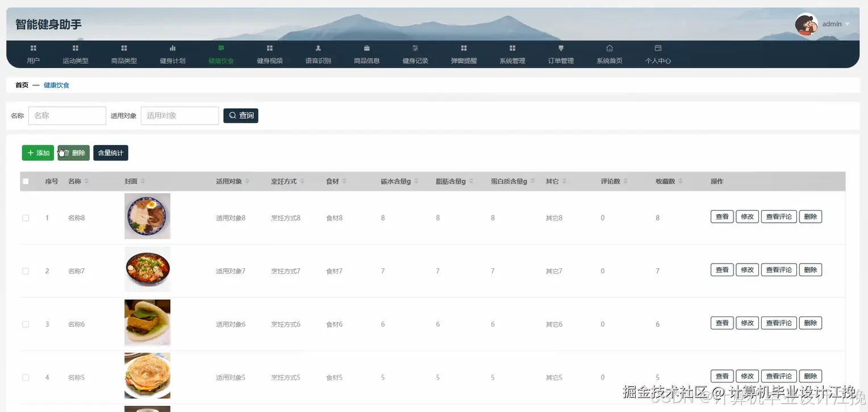Sort table by 食材 column arrows
This screenshot has height=412, width=868.
pos(344,181)
